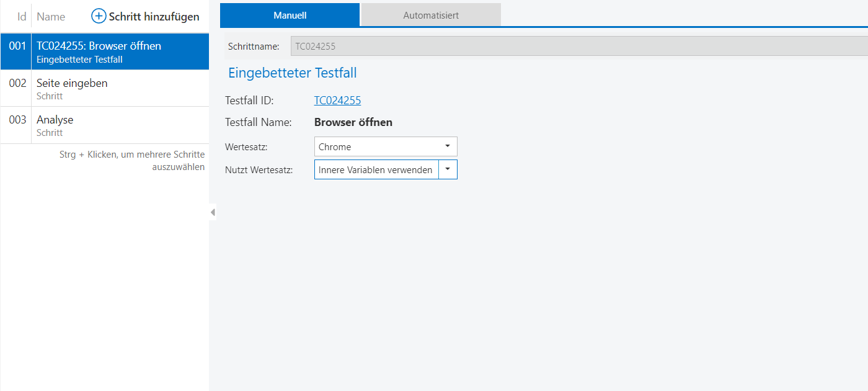Click step number 003 cell
Viewport: 868px width, 391px height.
click(17, 120)
